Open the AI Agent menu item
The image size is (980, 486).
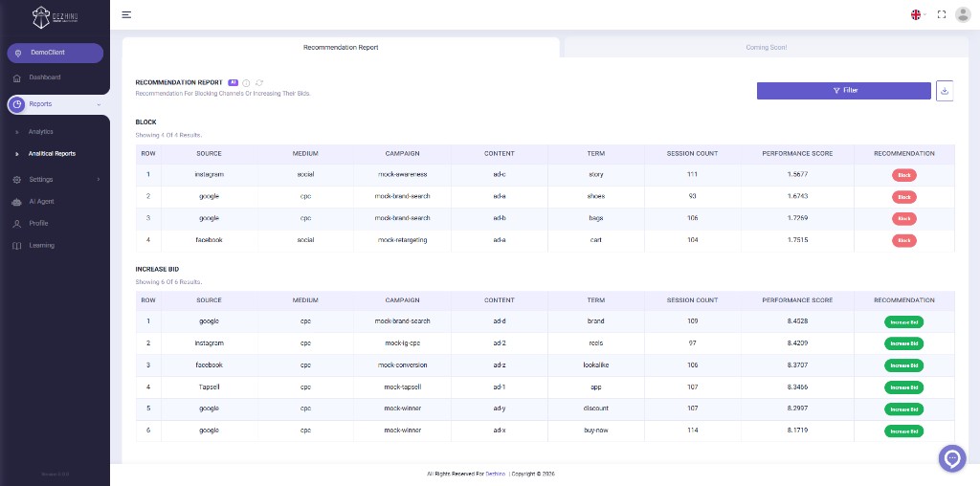(41, 202)
